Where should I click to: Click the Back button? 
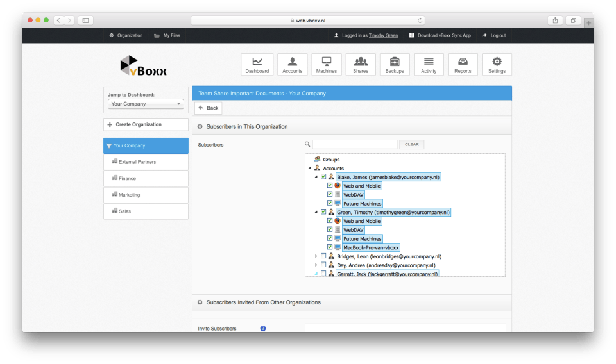pyautogui.click(x=208, y=108)
